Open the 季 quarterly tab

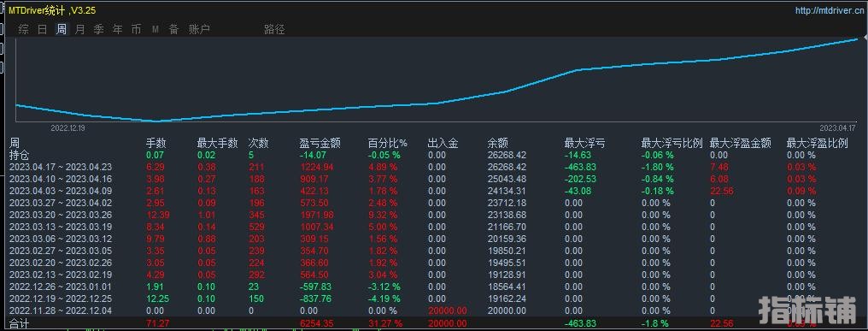98,29
